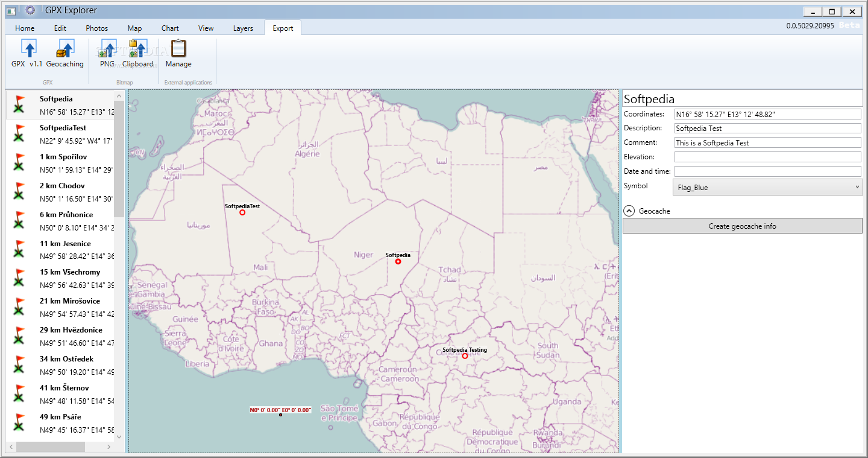868x458 pixels.
Task: Click the Coordinates input field
Action: click(x=768, y=114)
